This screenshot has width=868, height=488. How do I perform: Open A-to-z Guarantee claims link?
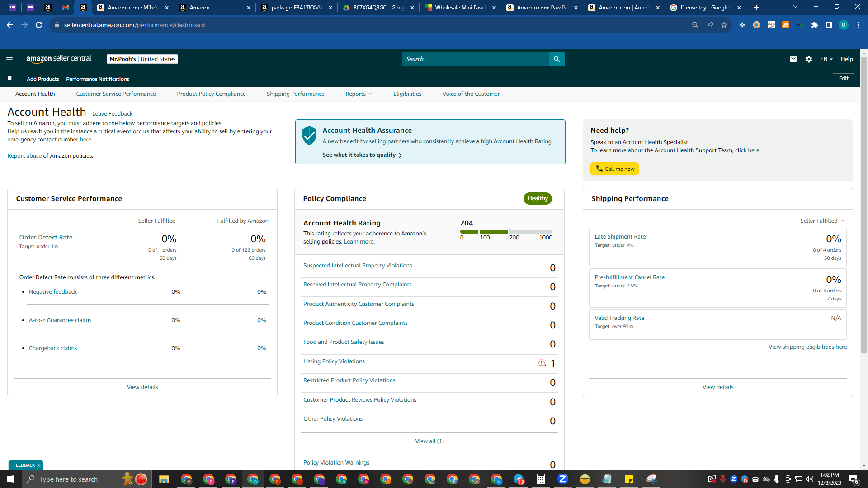60,320
